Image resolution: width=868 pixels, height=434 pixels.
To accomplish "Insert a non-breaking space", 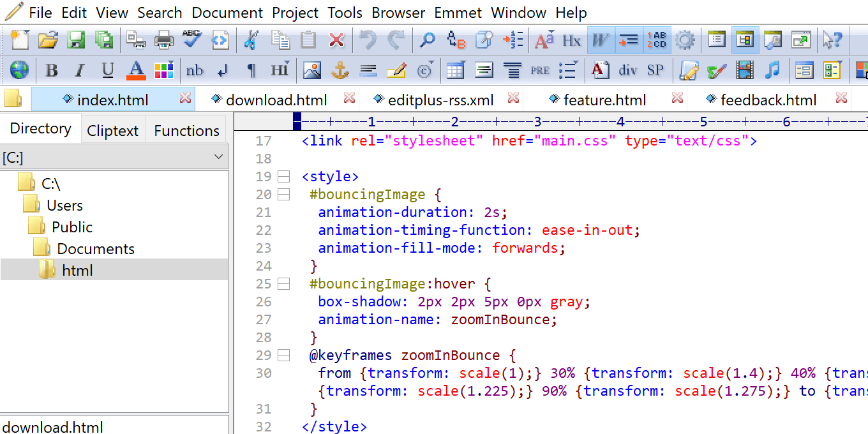I will pos(195,70).
